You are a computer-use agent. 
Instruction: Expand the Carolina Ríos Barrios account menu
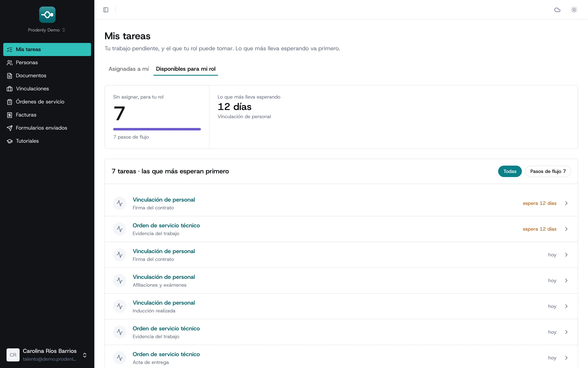point(85,355)
